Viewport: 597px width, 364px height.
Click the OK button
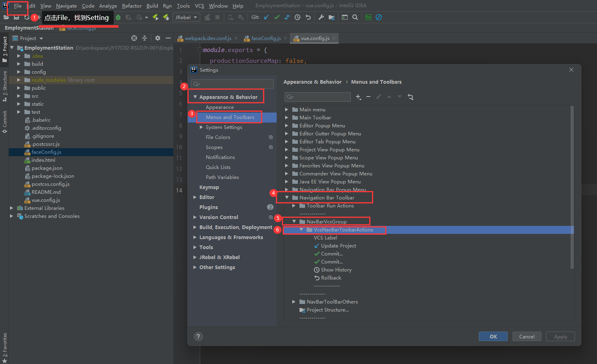[493, 337]
